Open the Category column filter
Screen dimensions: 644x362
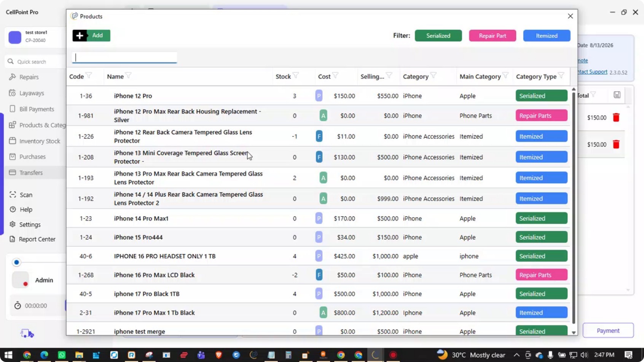click(x=433, y=75)
